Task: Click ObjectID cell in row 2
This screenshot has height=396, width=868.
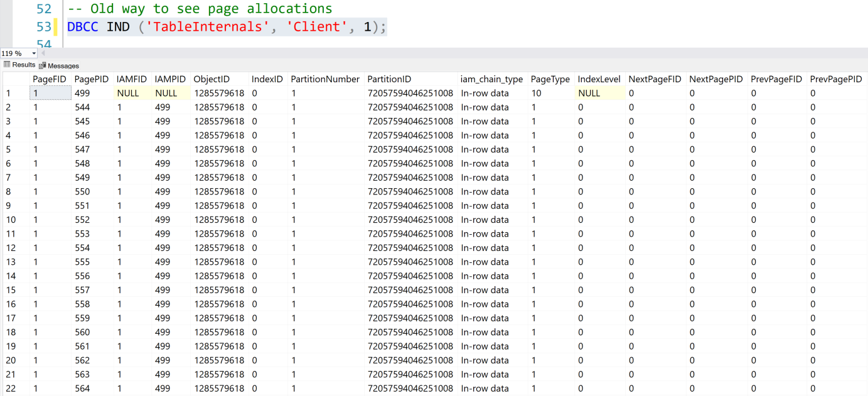Action: [x=219, y=107]
